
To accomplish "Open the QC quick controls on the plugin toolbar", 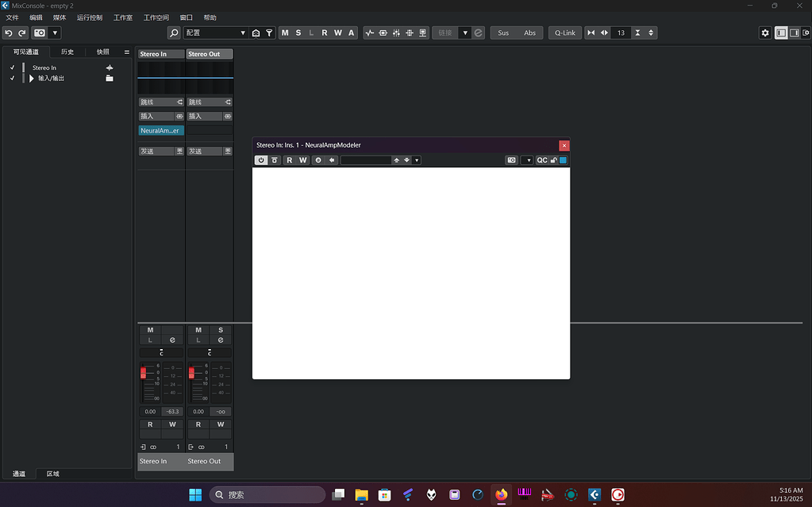I will click(x=541, y=159).
